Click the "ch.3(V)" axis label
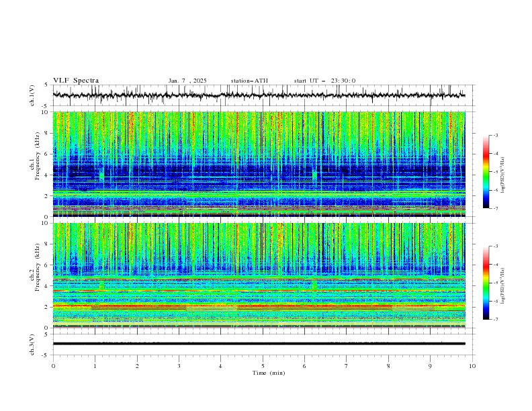Screen dimensions: 532x411 (x=32, y=345)
